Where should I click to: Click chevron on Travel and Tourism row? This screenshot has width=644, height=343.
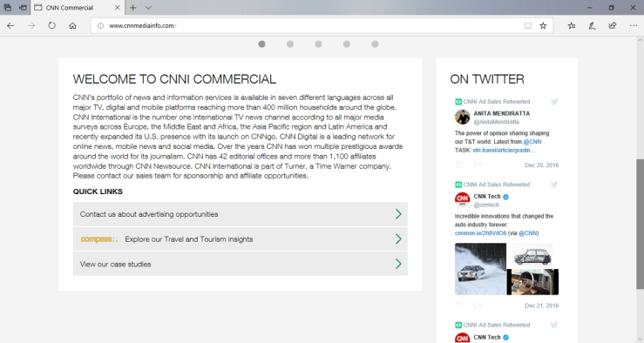398,239
